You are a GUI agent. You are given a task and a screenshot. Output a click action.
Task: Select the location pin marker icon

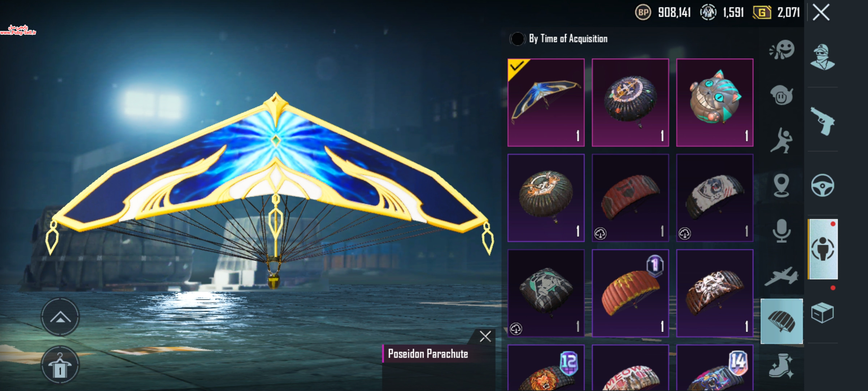pos(781,185)
